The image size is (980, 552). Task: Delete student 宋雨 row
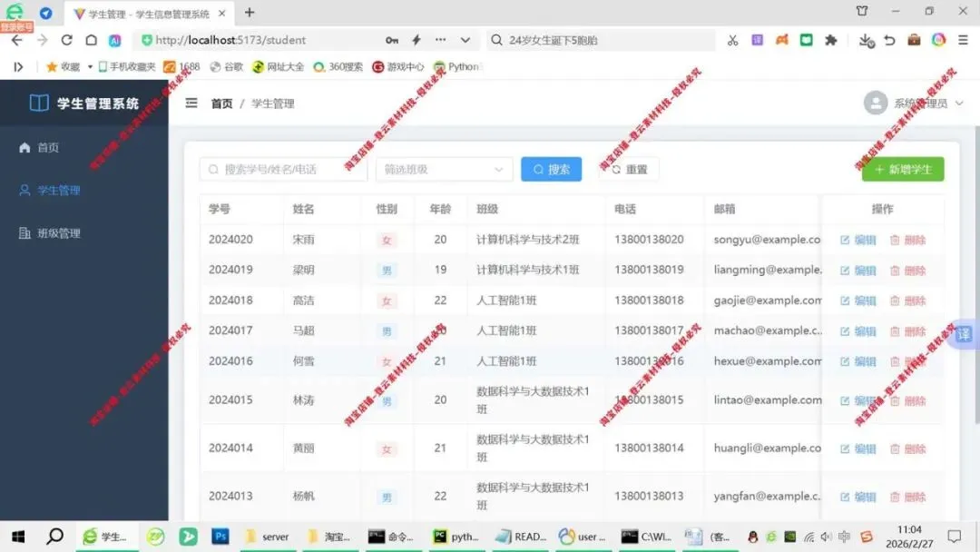click(x=907, y=240)
